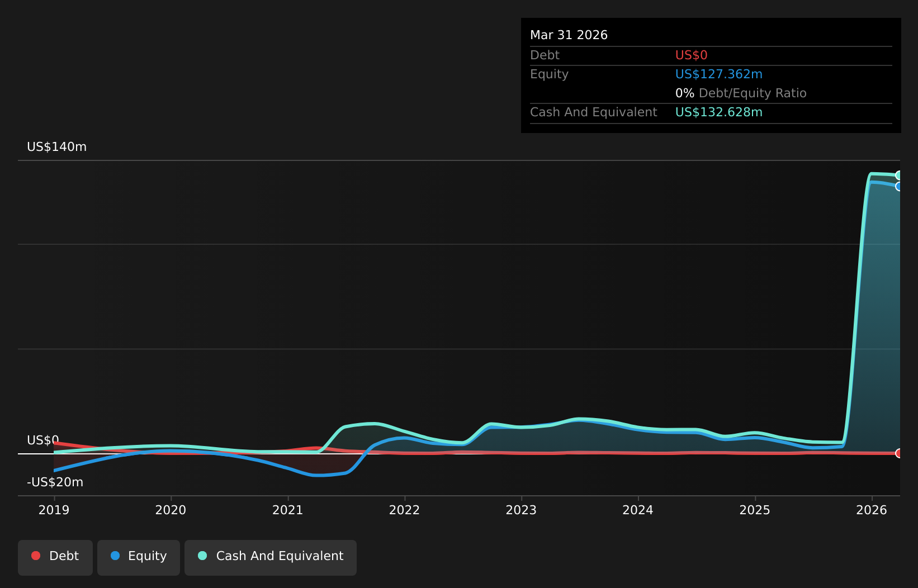Click the 2021 x-axis label
The height and width of the screenshot is (588, 918).
pyautogui.click(x=287, y=510)
